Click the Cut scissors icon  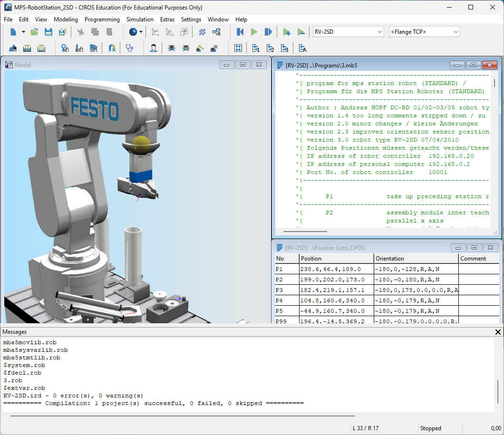(81, 32)
